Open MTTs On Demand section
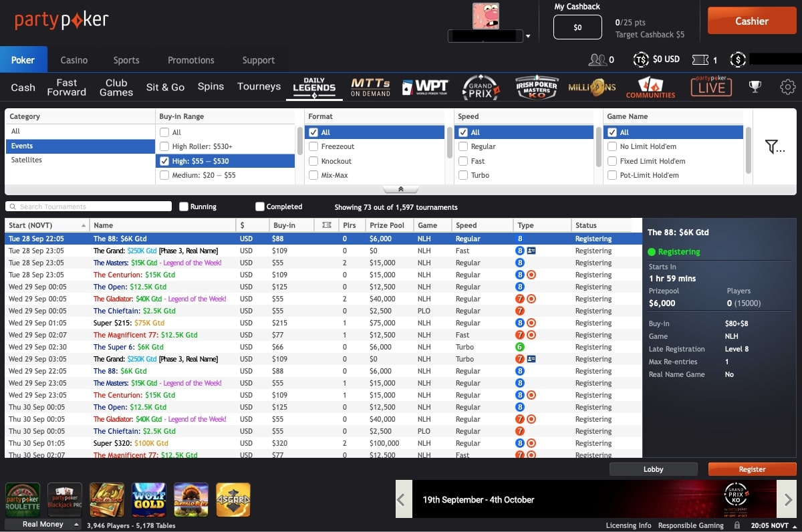 pos(370,87)
